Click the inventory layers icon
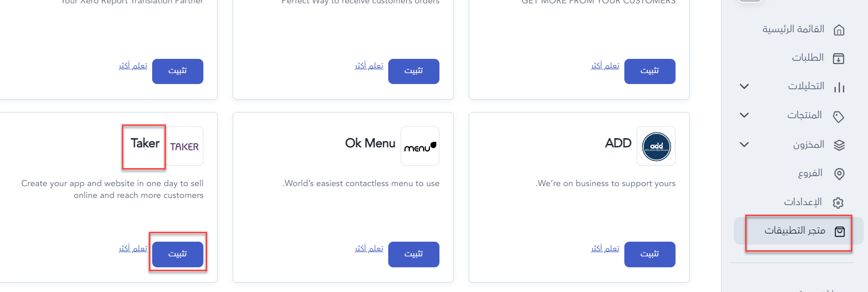 (x=839, y=145)
